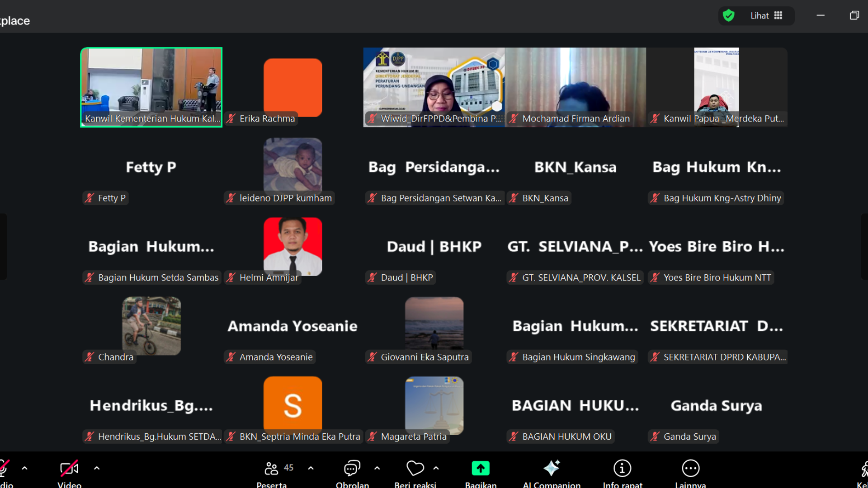The image size is (868, 488).
Task: Click the green encryption shield icon
Action: click(x=728, y=16)
